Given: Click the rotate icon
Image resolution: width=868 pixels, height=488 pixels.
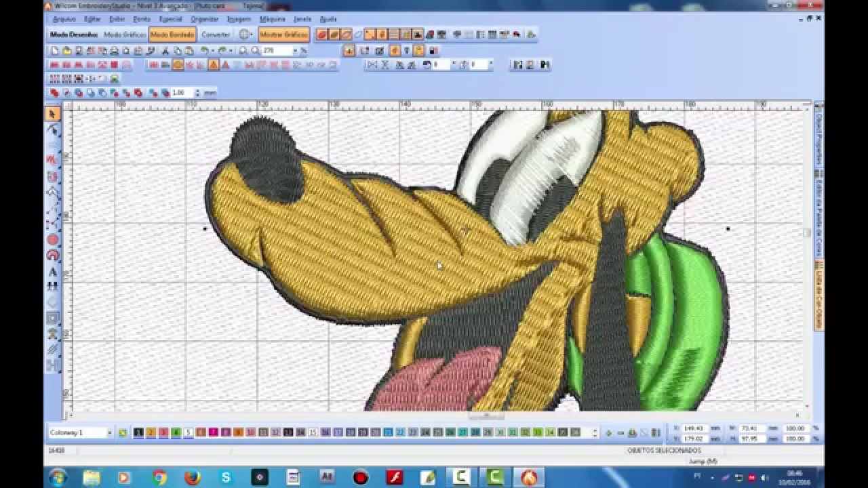Looking at the screenshot, I should (x=427, y=65).
